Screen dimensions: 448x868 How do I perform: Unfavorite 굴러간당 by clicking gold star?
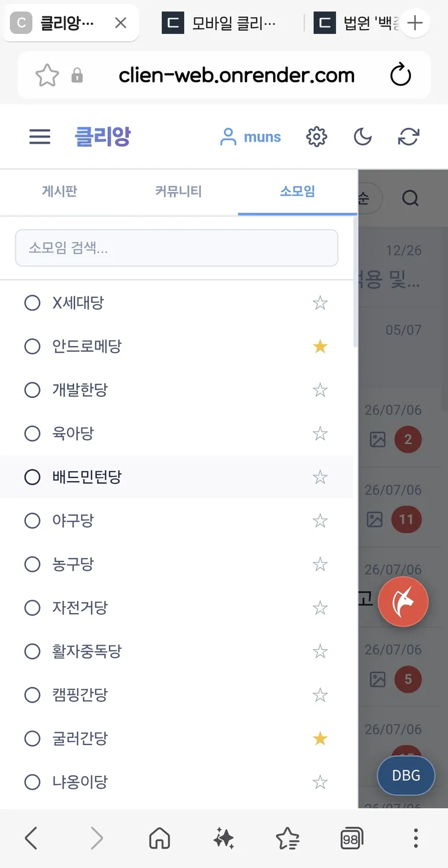[320, 739]
